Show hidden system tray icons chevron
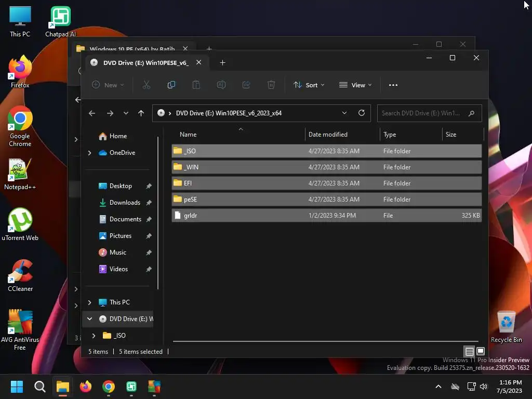The image size is (532, 399). coord(438,387)
